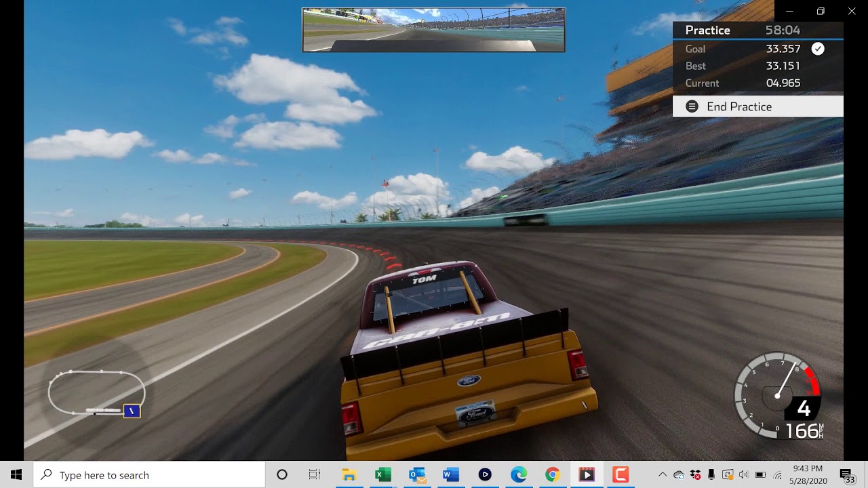
Task: Minimize the game window
Action: click(789, 11)
